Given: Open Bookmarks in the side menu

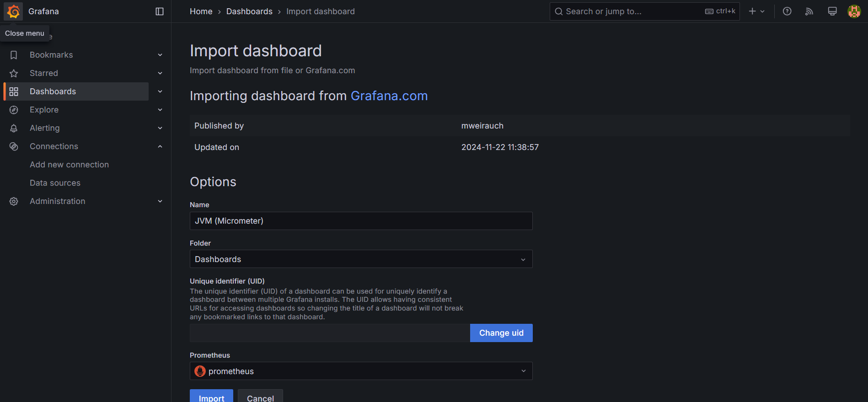Looking at the screenshot, I should [51, 55].
